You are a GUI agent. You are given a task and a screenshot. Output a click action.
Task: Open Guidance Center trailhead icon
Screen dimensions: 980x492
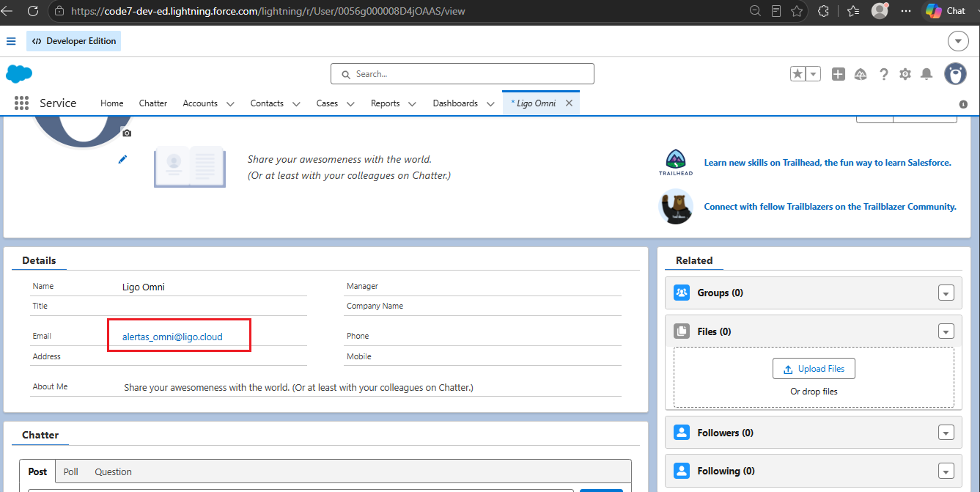point(861,74)
